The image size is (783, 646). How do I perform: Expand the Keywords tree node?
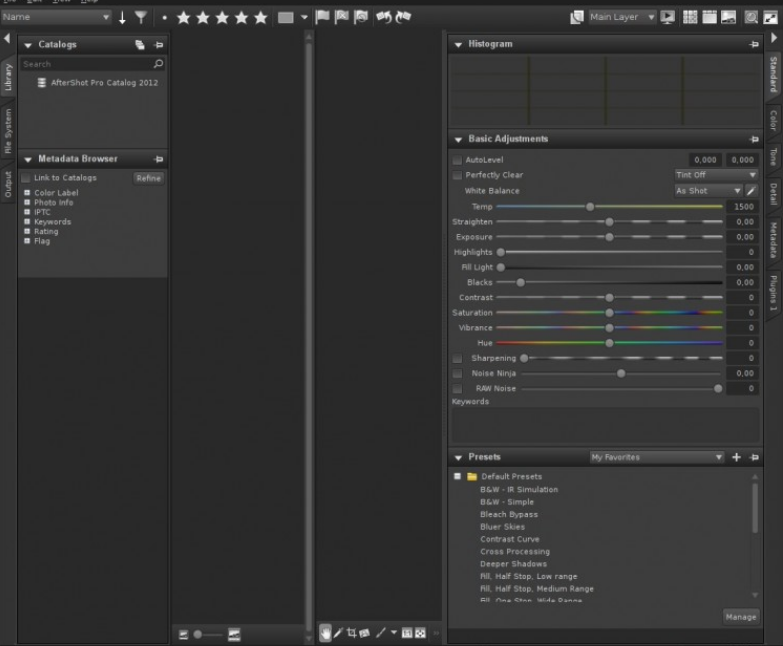pyautogui.click(x=27, y=222)
